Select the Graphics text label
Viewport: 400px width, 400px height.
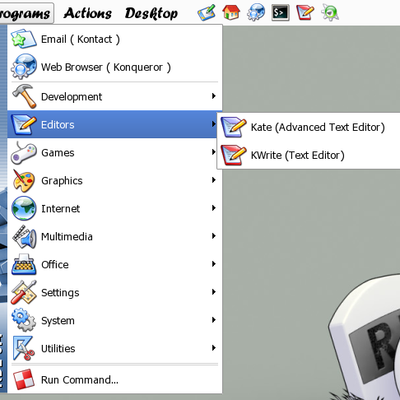coord(62,181)
